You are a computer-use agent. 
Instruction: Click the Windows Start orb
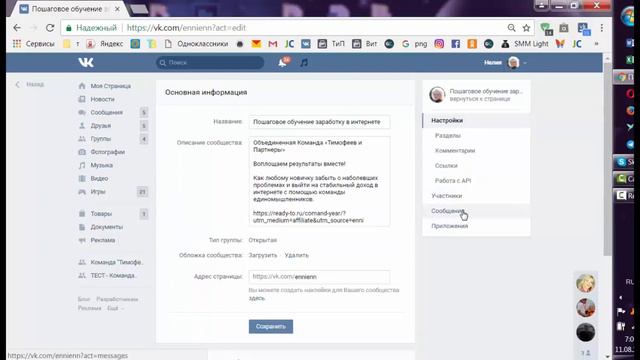pos(629,17)
